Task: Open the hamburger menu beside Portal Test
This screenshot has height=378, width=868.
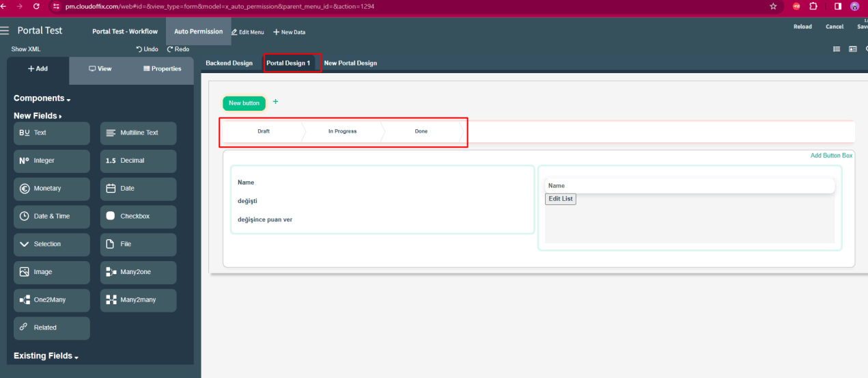Action: [x=5, y=31]
